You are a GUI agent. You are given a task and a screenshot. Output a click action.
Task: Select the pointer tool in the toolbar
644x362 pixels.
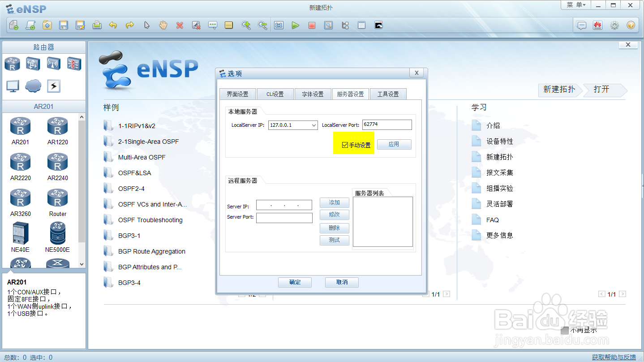pos(147,25)
